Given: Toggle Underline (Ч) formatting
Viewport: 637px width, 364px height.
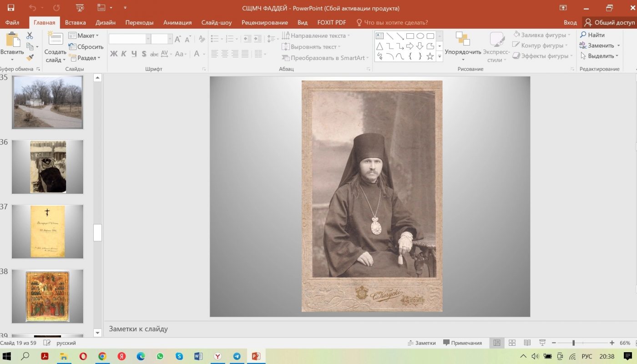Looking at the screenshot, I should coord(134,54).
